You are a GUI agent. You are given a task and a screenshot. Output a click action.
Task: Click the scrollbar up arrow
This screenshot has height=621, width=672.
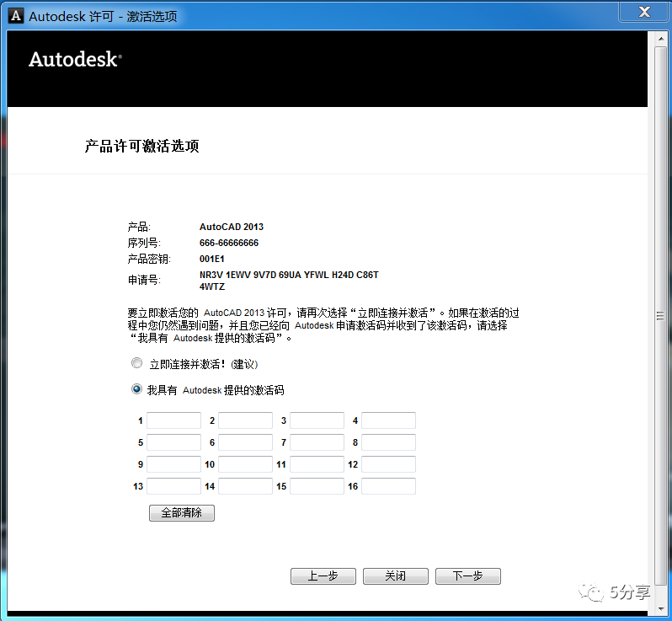(x=661, y=39)
